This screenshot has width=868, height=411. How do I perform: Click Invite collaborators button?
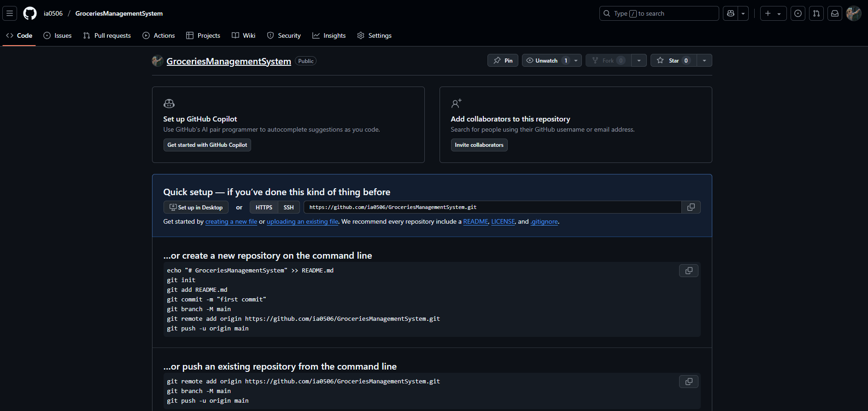[x=479, y=145]
